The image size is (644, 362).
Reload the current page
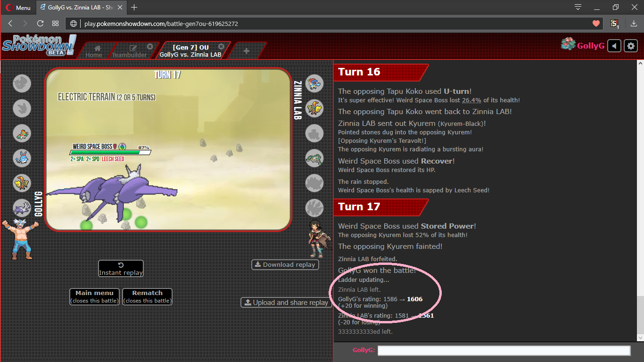[x=40, y=23]
